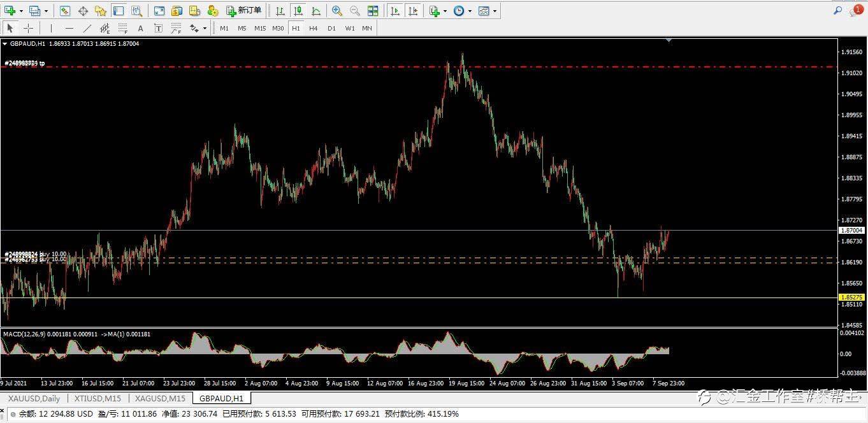Click the dollar-sign windows icon
This screenshot has width=868, height=423.
click(x=177, y=11)
